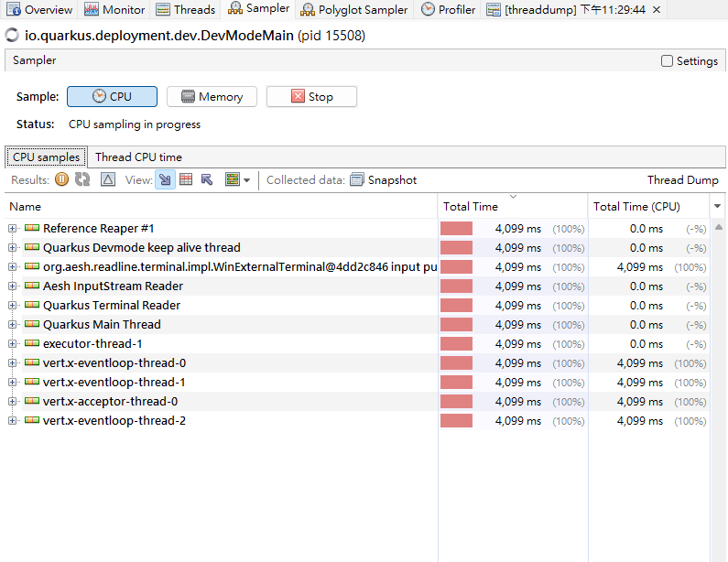Sort by Total Time (CPU) column header
The height and width of the screenshot is (562, 728).
click(x=649, y=206)
